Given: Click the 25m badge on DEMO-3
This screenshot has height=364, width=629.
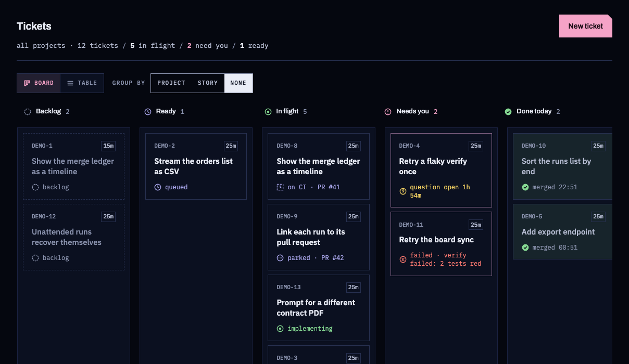Looking at the screenshot, I should pyautogui.click(x=354, y=358).
